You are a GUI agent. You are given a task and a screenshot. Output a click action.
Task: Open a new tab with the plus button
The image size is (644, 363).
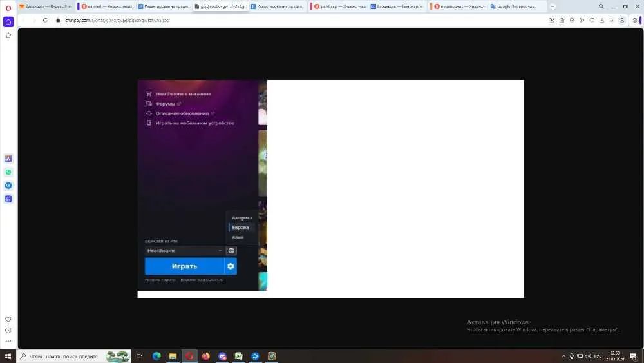point(553,6)
